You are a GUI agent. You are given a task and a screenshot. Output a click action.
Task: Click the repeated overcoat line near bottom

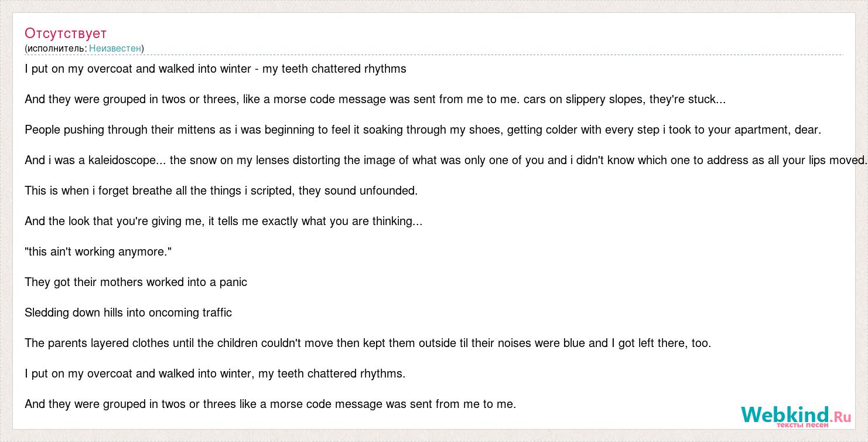click(215, 374)
